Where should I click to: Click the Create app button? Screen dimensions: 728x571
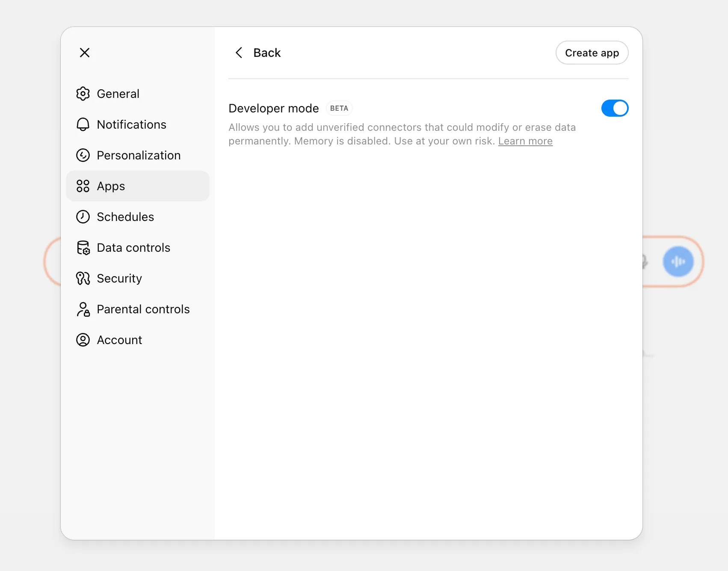[x=592, y=53]
